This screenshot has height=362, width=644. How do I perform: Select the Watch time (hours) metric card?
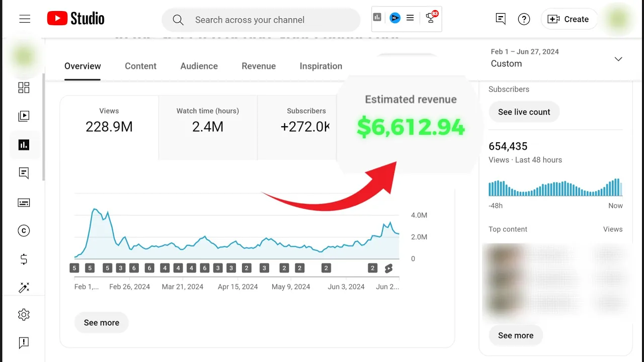208,121
